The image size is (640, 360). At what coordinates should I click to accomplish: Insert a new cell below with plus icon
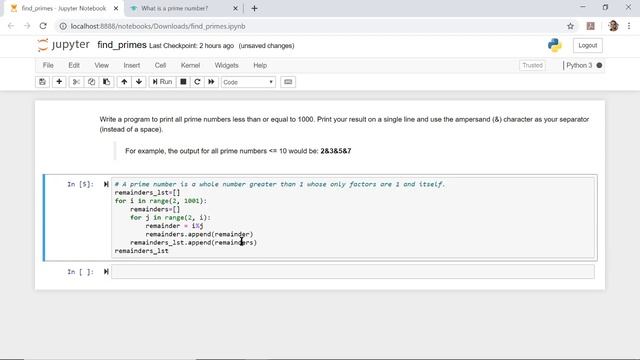pos(59,82)
